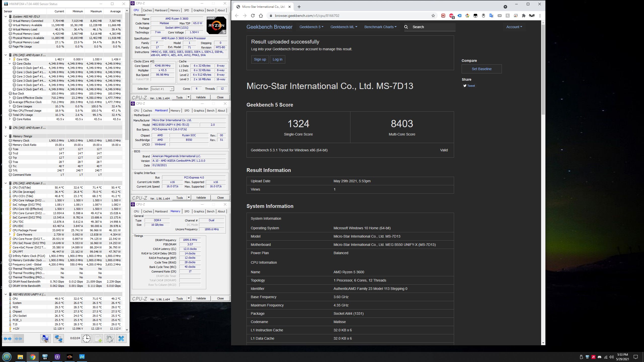This screenshot has height=362, width=644.
Task: Open the Socket #1 selection dropdown
Action: pyautogui.click(x=162, y=89)
